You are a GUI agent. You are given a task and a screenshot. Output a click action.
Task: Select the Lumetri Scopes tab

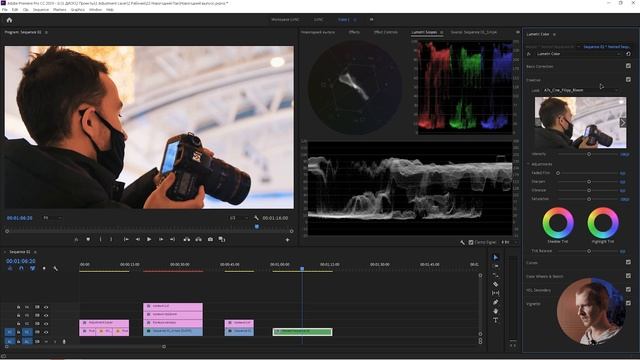(x=424, y=32)
